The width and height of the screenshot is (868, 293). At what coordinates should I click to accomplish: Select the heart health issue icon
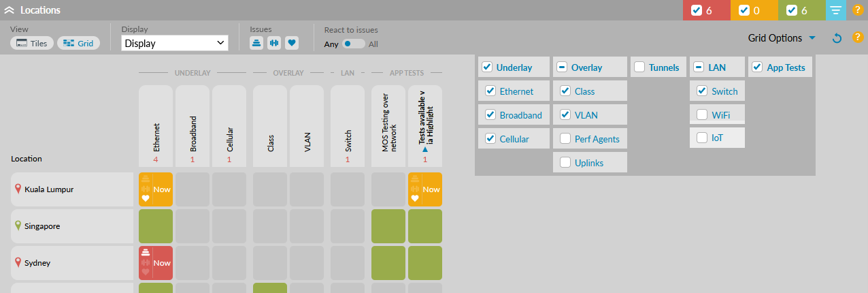point(292,43)
